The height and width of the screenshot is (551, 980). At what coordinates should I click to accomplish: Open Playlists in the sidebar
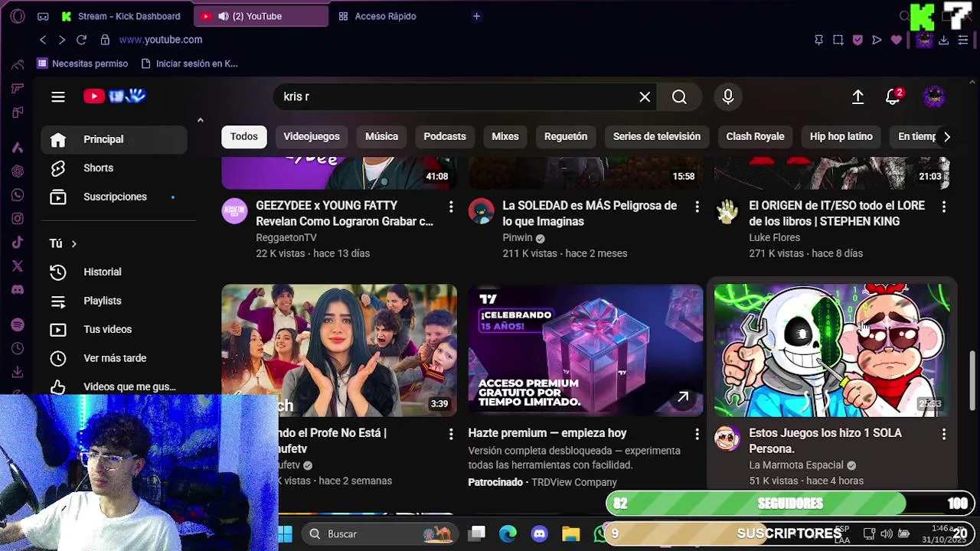114,301
